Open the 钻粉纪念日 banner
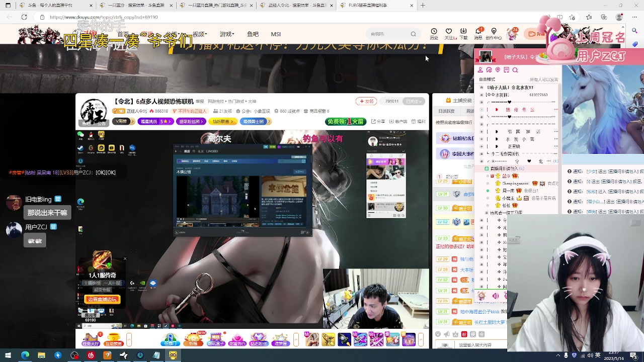 point(455,138)
